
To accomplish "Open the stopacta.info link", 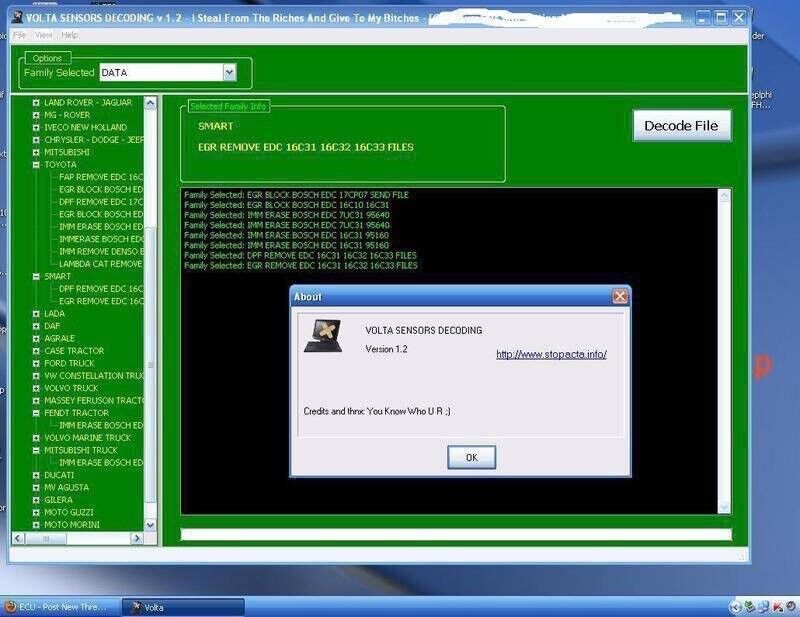I will pos(551,354).
